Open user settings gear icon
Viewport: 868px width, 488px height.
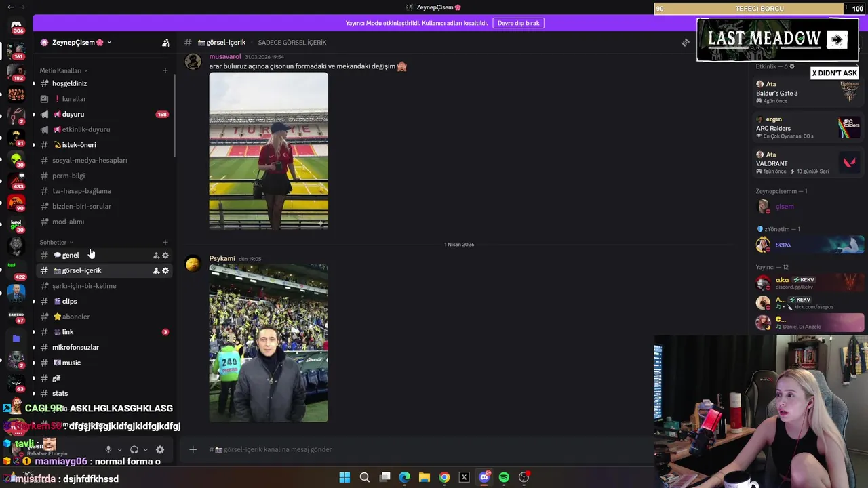click(160, 449)
